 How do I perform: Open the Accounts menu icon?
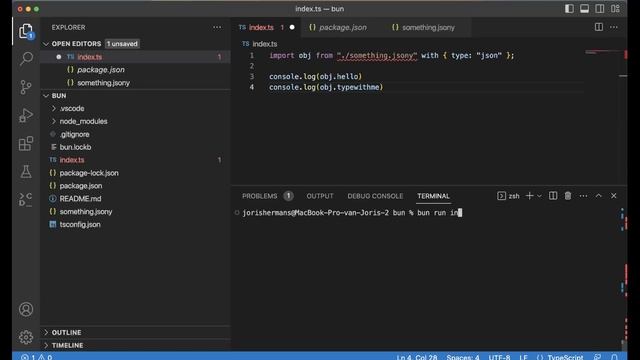point(26,309)
